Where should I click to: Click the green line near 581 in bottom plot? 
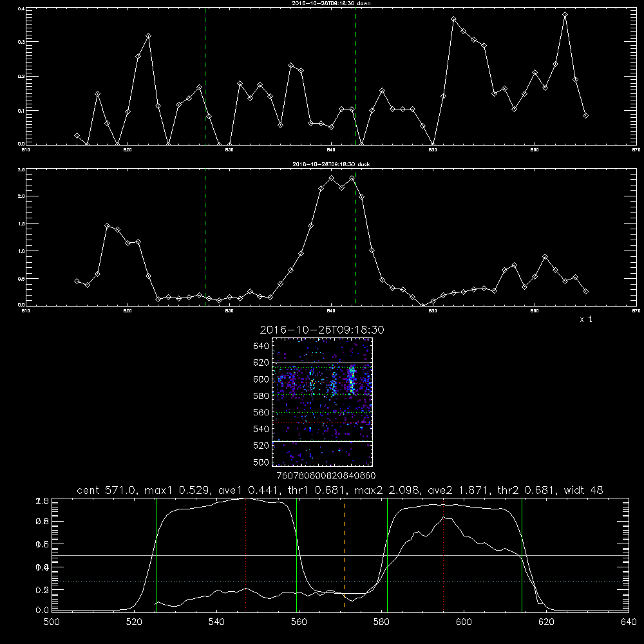pos(387,555)
